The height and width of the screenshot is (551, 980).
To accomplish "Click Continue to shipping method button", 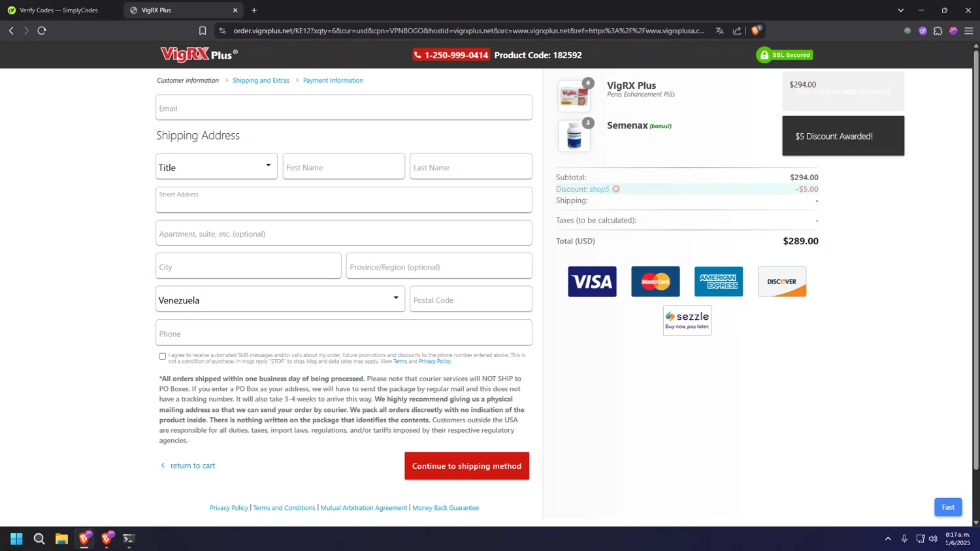I will tap(466, 466).
